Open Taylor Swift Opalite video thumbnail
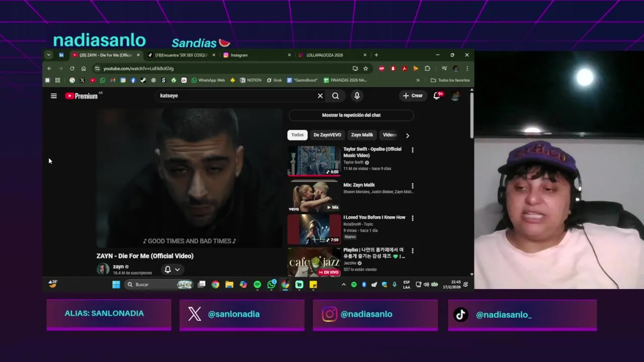Screen dimensions: 644x362 click(314, 160)
